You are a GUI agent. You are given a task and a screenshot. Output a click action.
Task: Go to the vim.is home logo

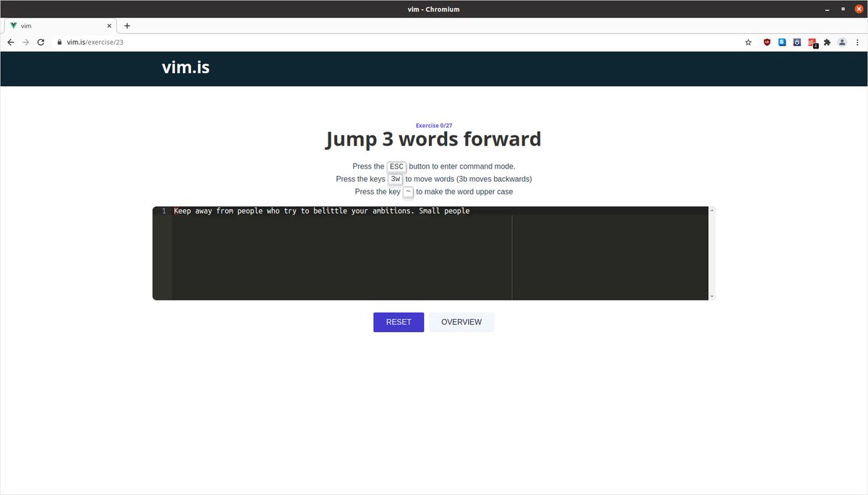click(186, 68)
